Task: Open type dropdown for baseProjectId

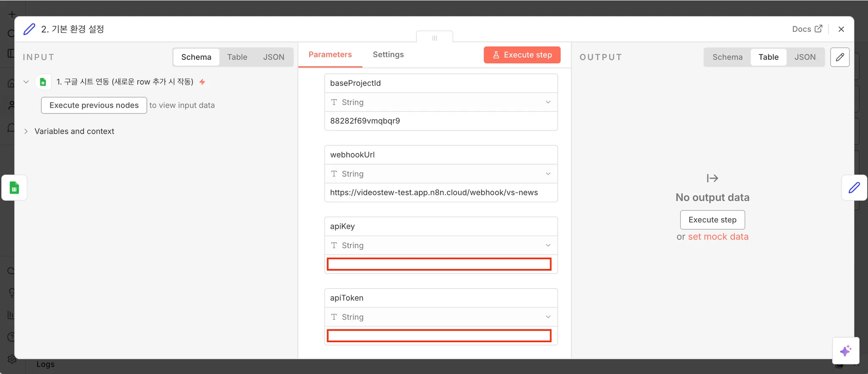Action: coord(441,102)
